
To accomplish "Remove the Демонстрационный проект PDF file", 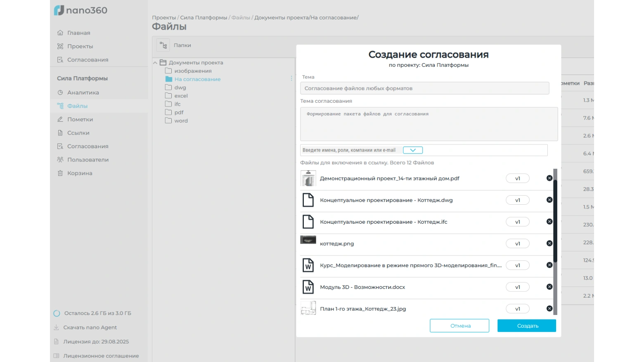I will pos(549,178).
